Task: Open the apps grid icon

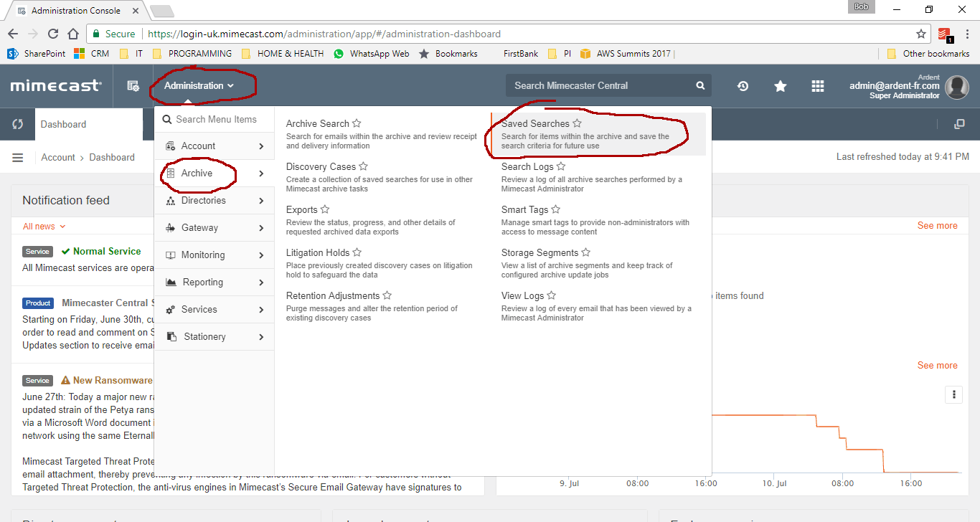Action: [818, 86]
